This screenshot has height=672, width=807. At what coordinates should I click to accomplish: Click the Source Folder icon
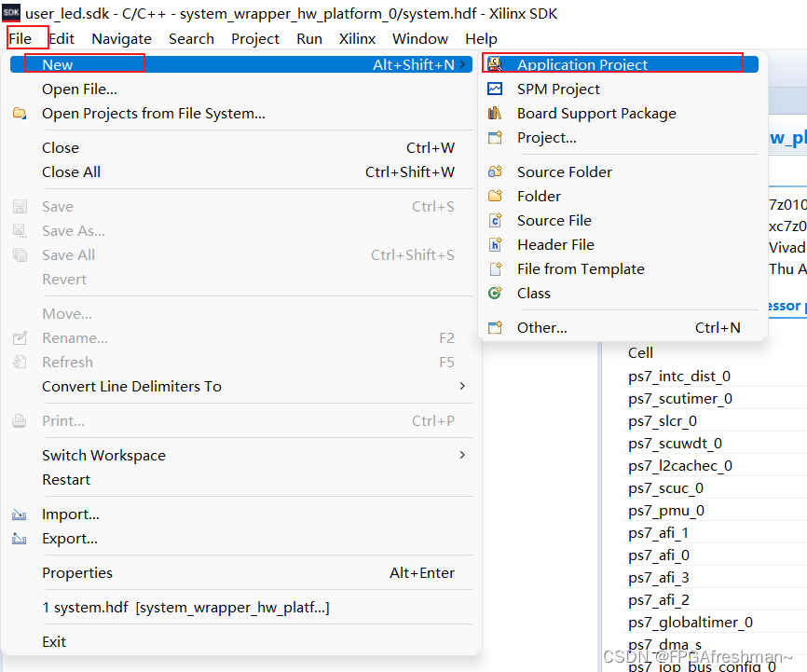pos(495,171)
